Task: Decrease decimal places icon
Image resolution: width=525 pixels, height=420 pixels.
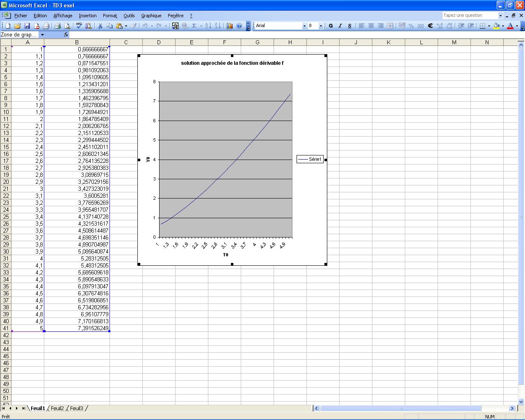Action: pyautogui.click(x=449, y=26)
